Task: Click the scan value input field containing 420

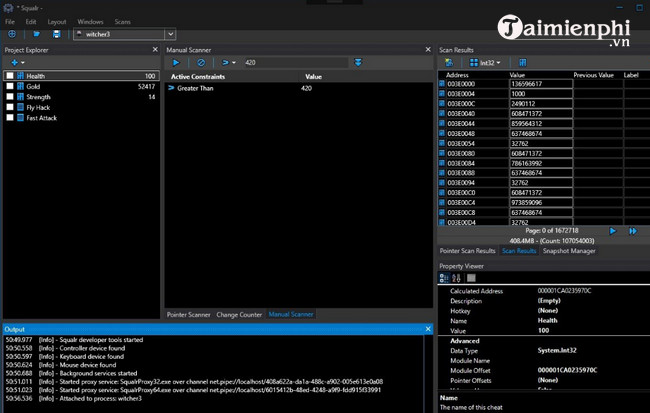Action: (x=295, y=62)
